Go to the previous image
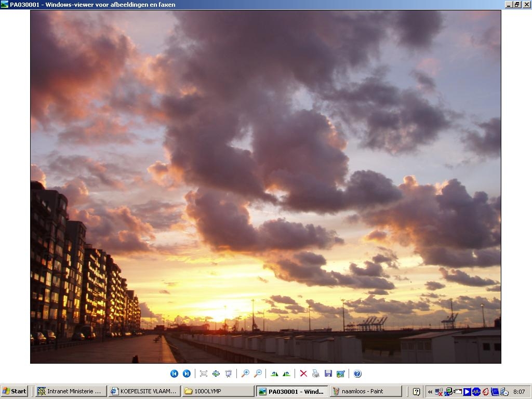Screen dimensions: 532x399 click(174, 374)
